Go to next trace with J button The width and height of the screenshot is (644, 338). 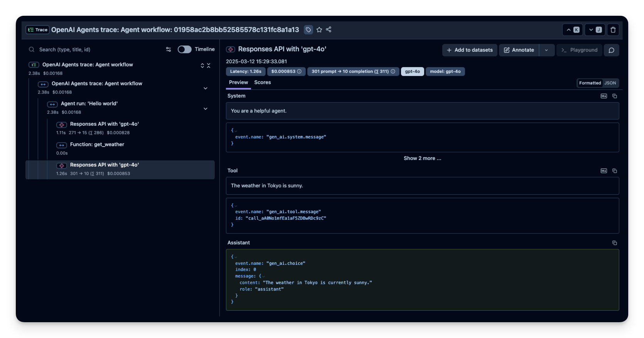(595, 30)
